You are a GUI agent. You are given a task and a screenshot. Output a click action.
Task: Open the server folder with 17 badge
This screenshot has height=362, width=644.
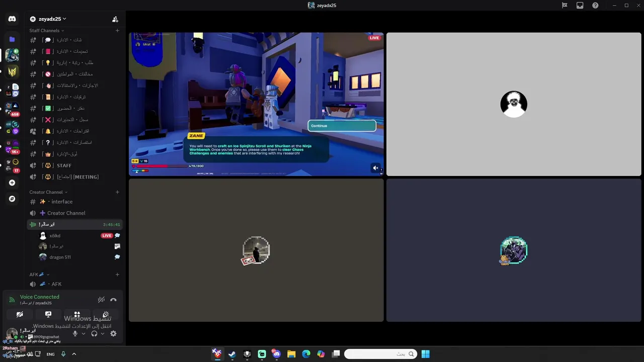coord(12,165)
